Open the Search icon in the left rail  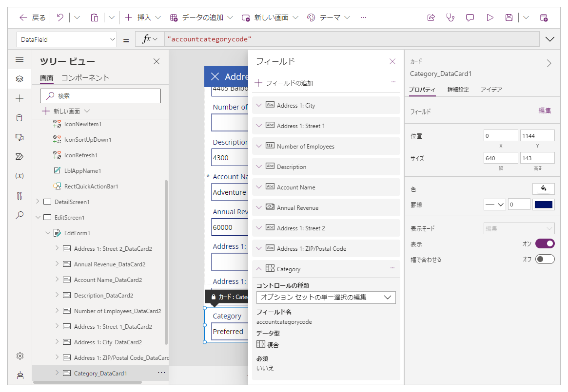(20, 215)
